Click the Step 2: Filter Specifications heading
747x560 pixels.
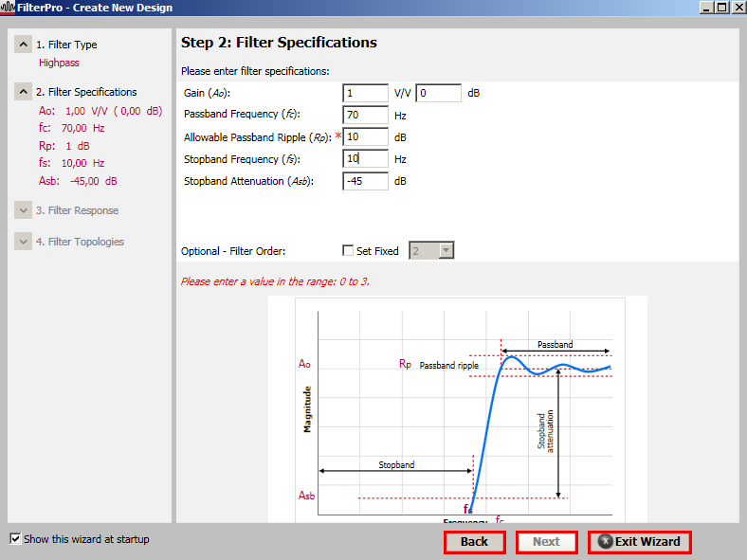279,43
